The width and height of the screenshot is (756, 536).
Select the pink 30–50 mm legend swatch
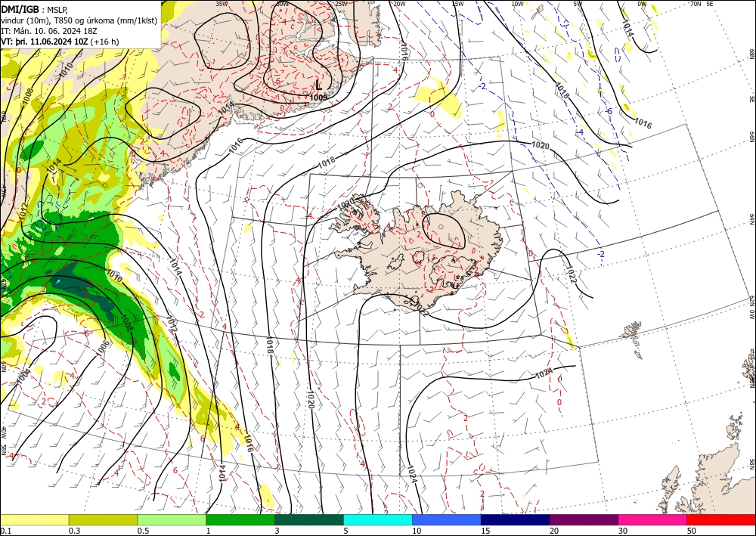653,519
